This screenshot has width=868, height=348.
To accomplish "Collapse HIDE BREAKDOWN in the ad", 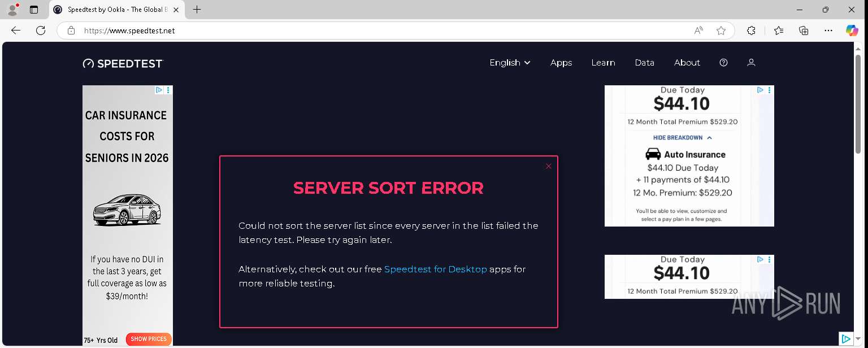I will coord(683,138).
